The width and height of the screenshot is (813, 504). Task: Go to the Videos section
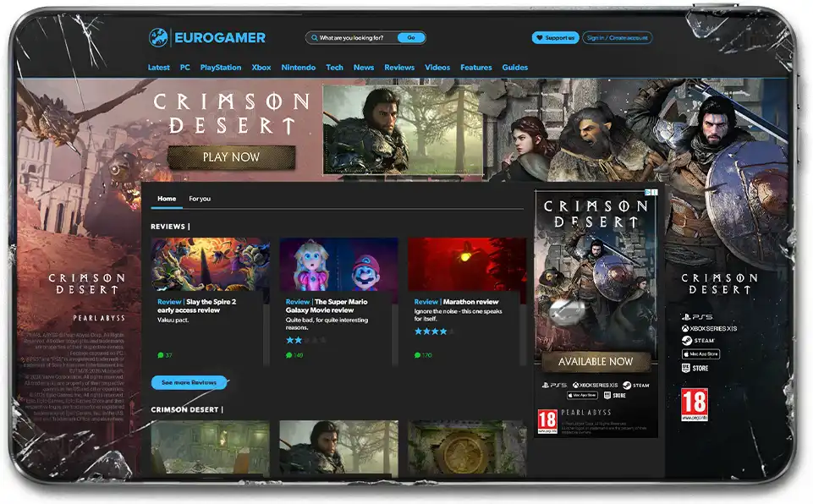[x=437, y=68]
